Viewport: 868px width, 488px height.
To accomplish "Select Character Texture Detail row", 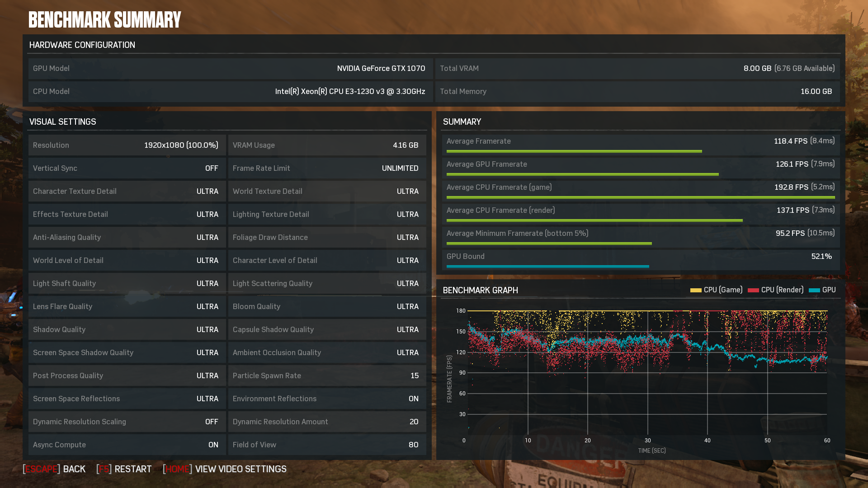I will pyautogui.click(x=127, y=192).
